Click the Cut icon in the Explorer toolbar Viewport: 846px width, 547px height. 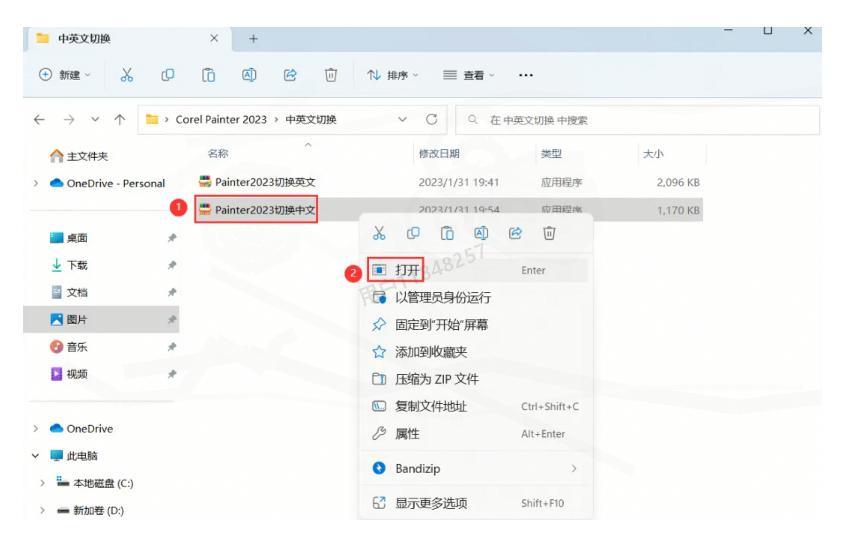point(127,75)
